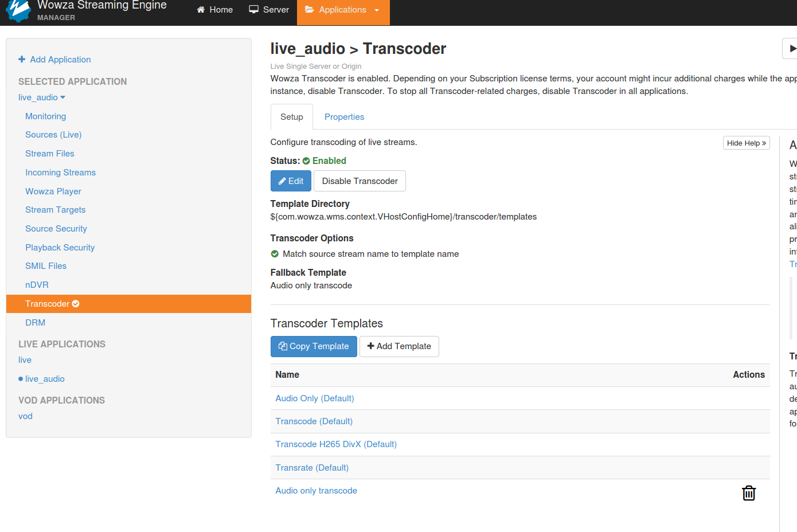Click the Add Template button
Screen dimensions: 797x532
(399, 346)
